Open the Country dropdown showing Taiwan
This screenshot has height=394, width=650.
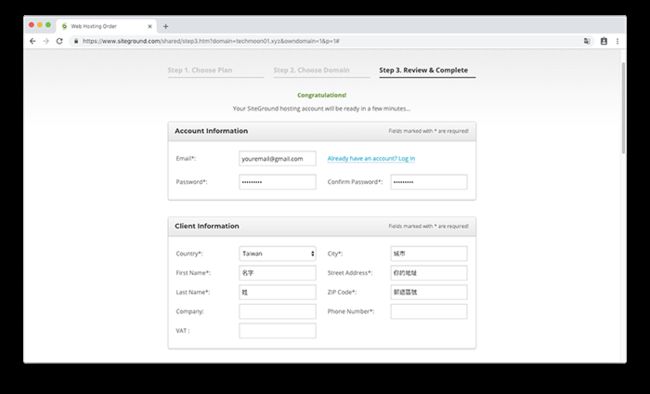tap(277, 253)
